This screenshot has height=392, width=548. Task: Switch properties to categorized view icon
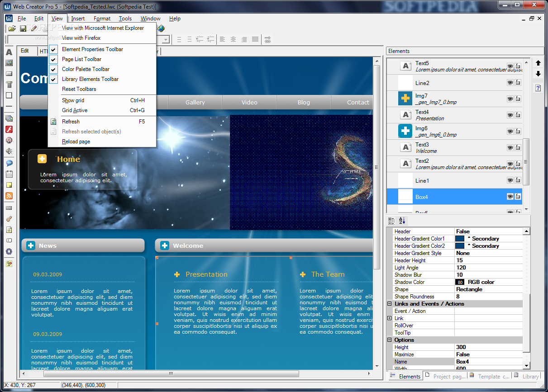pyautogui.click(x=392, y=221)
